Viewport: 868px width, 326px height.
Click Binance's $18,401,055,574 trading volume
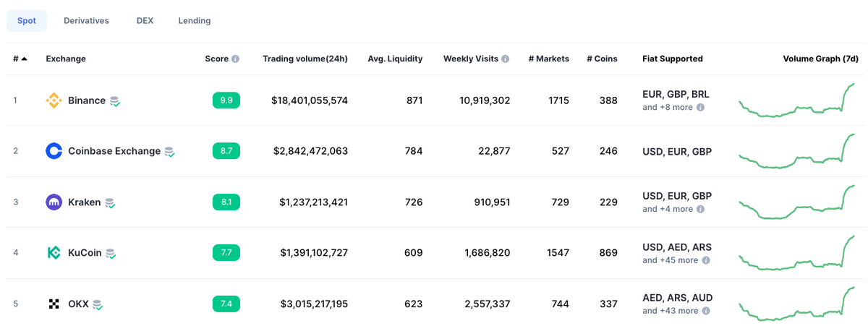[x=310, y=100]
